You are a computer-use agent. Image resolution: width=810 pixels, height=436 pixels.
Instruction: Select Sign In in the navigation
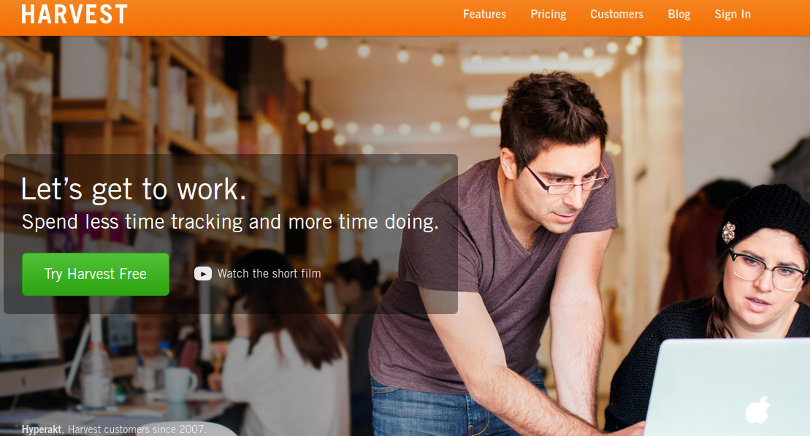coord(733,14)
